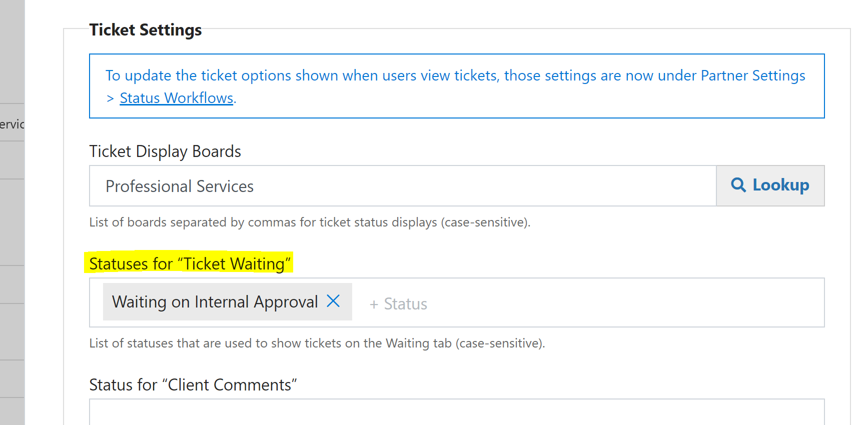The width and height of the screenshot is (868, 425).
Task: Open the Status Workflows link
Action: (x=177, y=98)
